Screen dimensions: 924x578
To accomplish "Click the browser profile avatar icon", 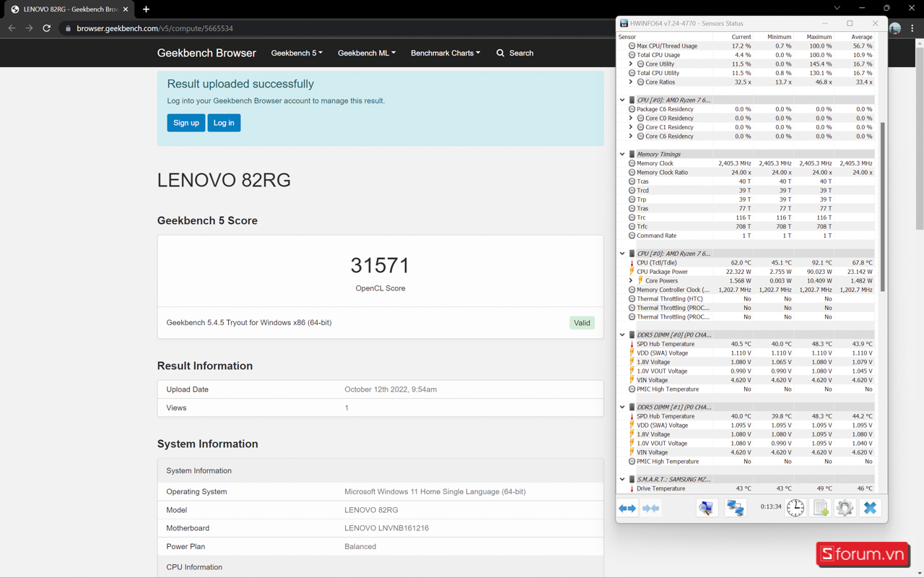I will point(895,28).
